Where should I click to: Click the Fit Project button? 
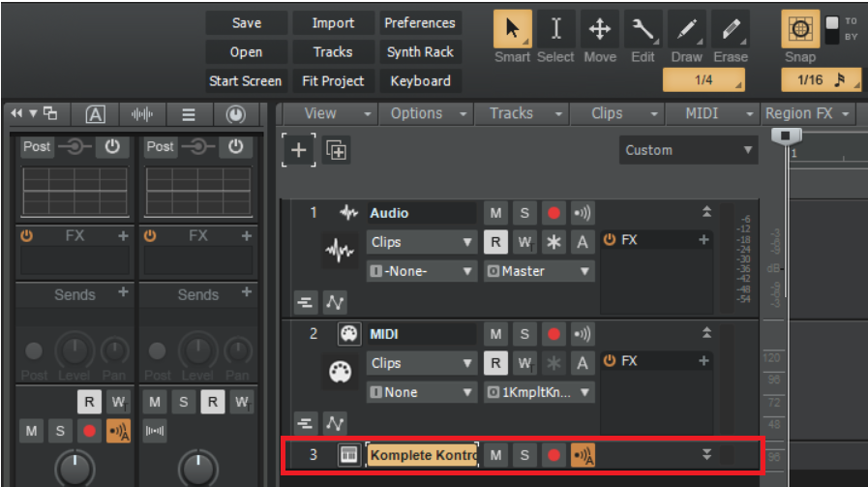point(333,81)
